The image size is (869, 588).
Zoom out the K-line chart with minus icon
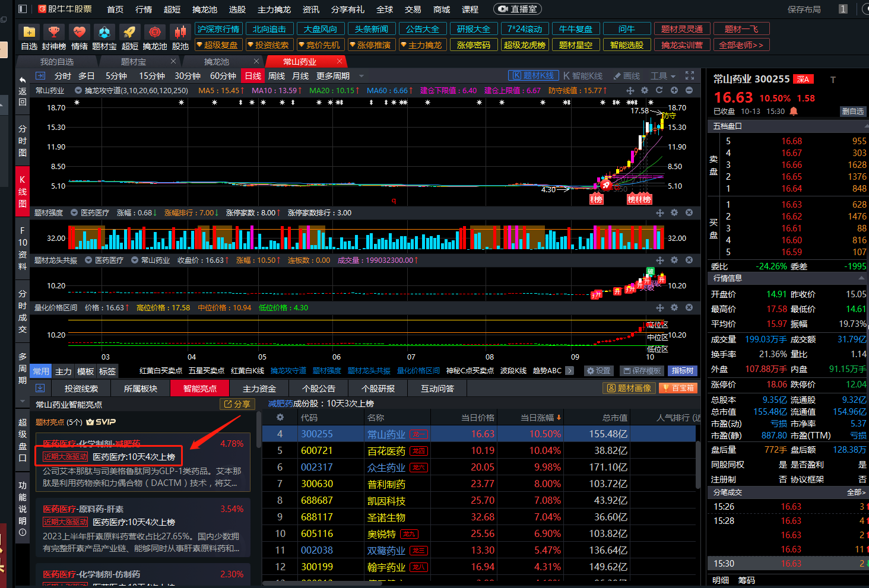point(689,91)
